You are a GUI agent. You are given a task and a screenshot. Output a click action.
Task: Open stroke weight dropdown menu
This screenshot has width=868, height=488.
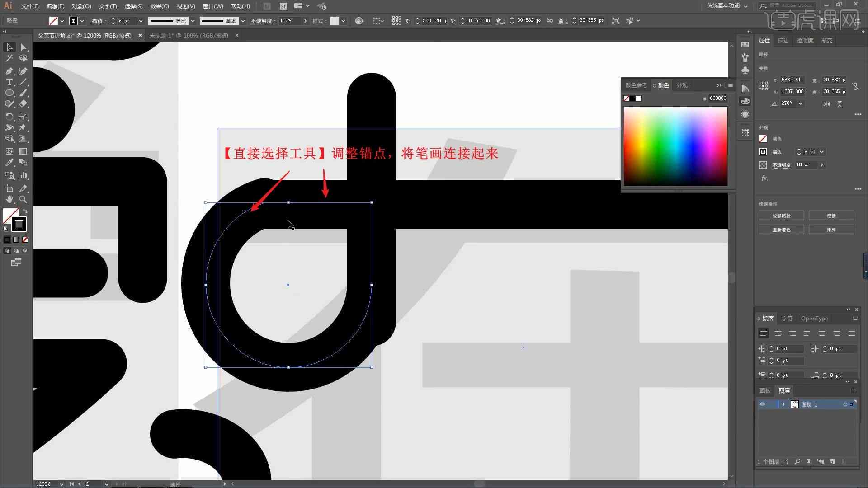141,21
